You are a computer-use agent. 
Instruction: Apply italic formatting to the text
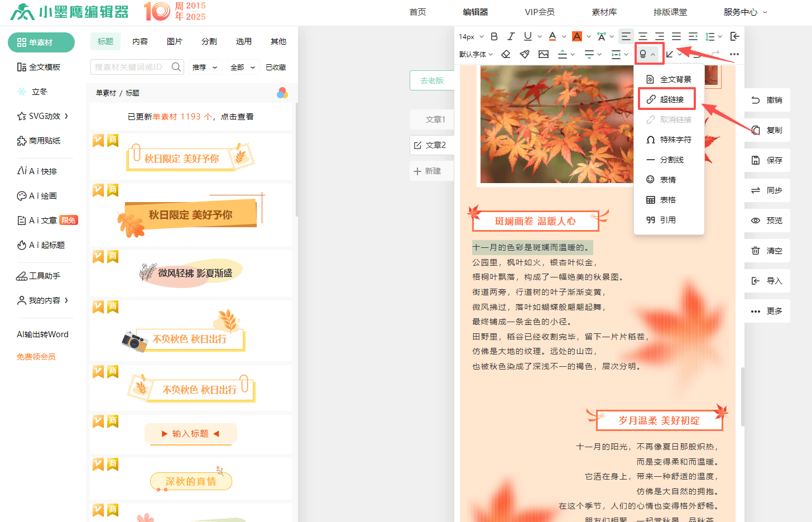511,37
